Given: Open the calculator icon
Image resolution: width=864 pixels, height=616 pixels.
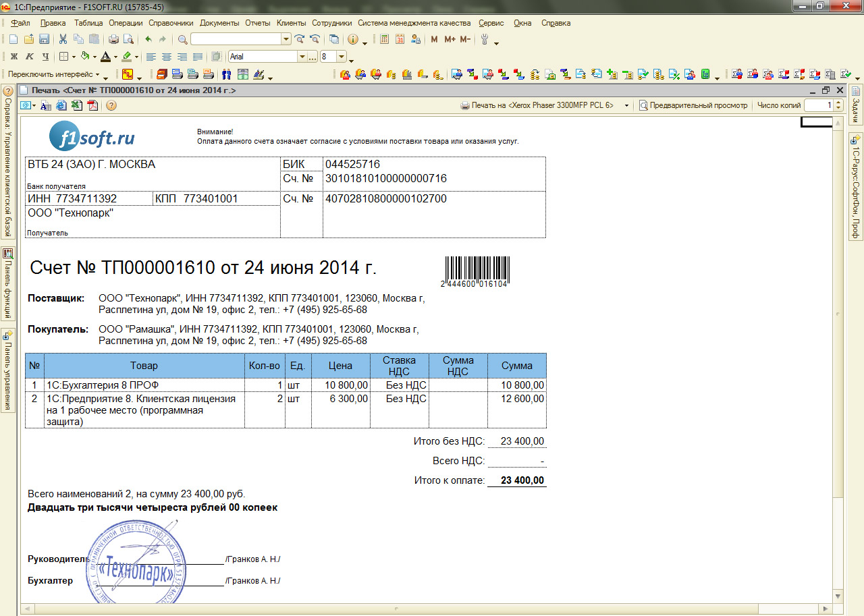Looking at the screenshot, I should point(385,40).
